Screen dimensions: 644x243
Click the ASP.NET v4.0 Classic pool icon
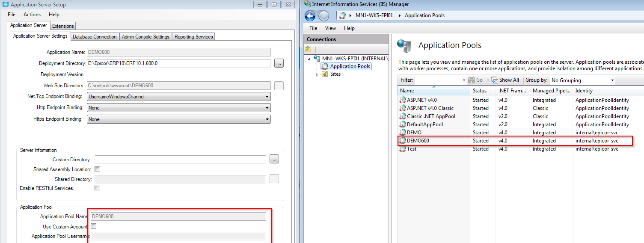(x=403, y=108)
